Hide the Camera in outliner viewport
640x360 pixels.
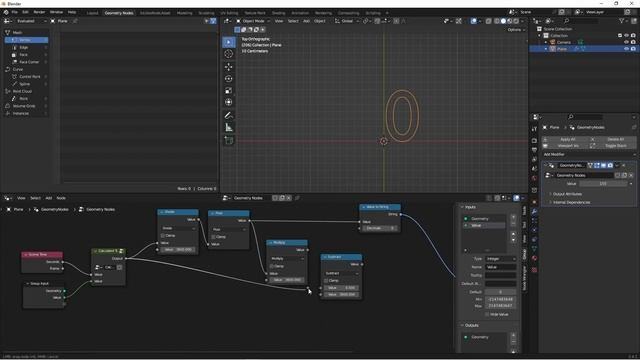click(x=627, y=42)
